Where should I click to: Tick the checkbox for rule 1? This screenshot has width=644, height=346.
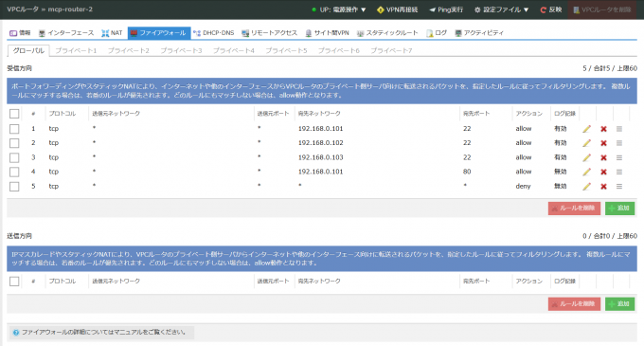point(14,129)
